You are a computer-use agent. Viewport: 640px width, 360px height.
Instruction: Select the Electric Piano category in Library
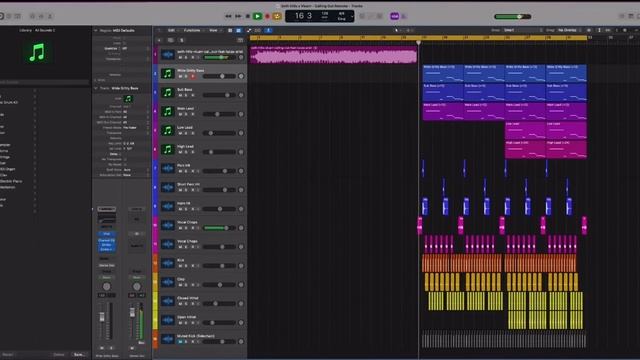point(11,181)
